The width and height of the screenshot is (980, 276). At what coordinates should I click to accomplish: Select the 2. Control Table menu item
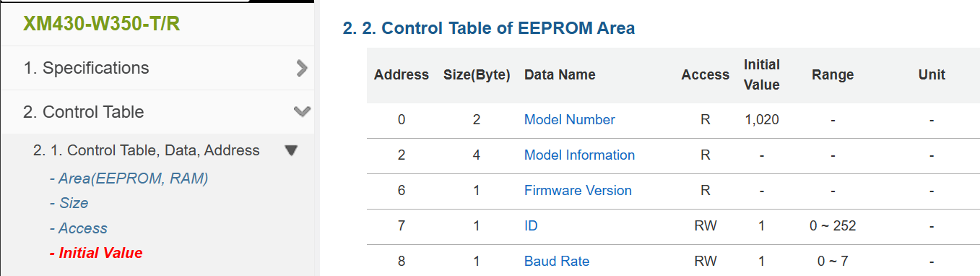pyautogui.click(x=84, y=112)
